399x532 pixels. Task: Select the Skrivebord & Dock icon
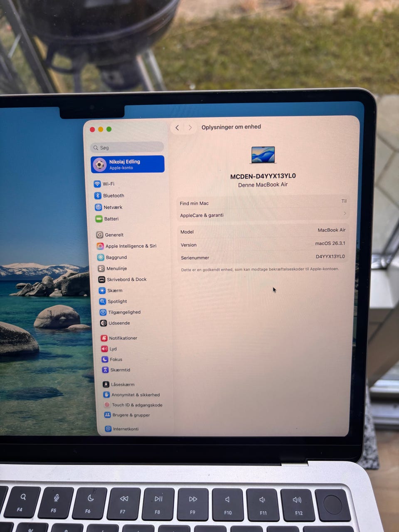[x=101, y=279]
